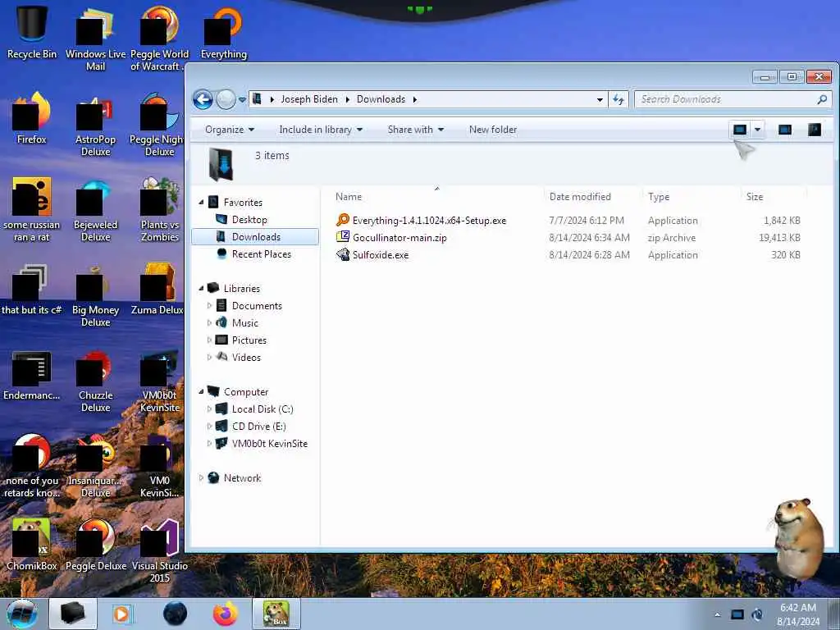Expand the arrow after Downloads breadcrumb
The height and width of the screenshot is (630, 840).
click(414, 99)
